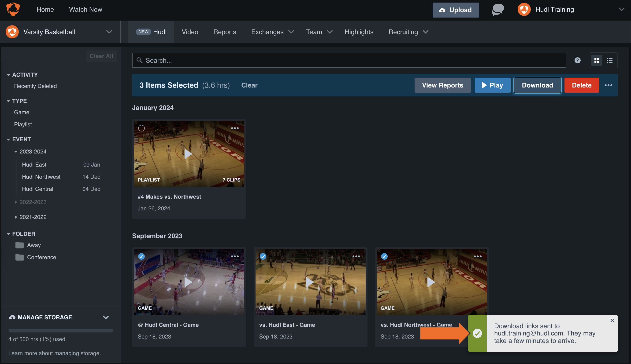The height and width of the screenshot is (364, 631).
Task: Collapse the 2023-2024 season tree
Action: coord(16,152)
